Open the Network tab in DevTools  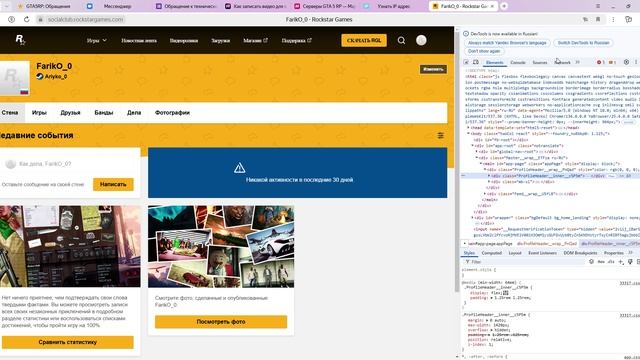point(562,62)
